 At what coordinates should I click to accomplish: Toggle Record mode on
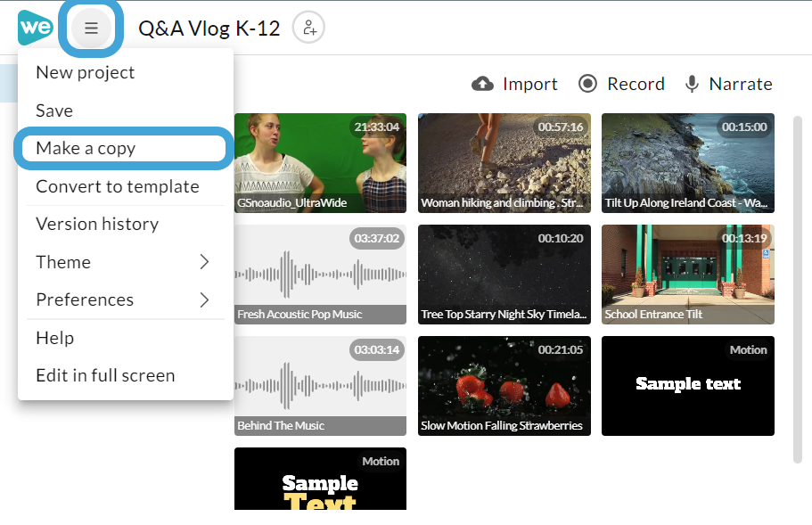pos(621,83)
